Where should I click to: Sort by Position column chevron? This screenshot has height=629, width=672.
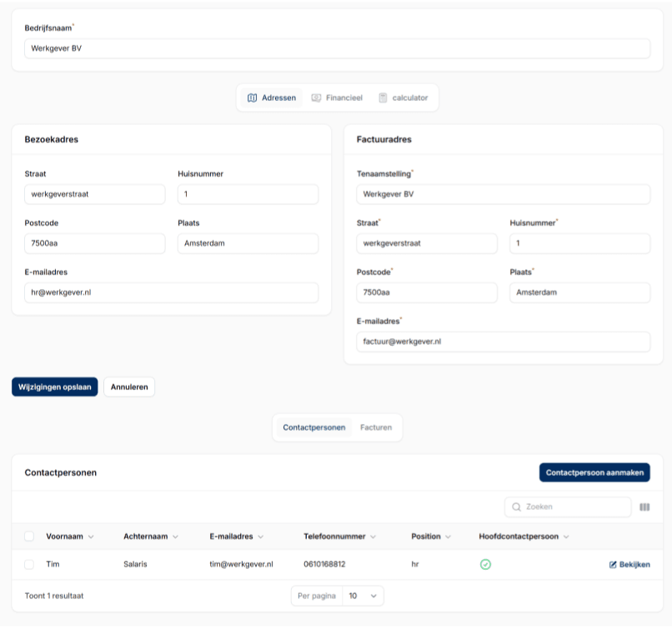click(448, 537)
